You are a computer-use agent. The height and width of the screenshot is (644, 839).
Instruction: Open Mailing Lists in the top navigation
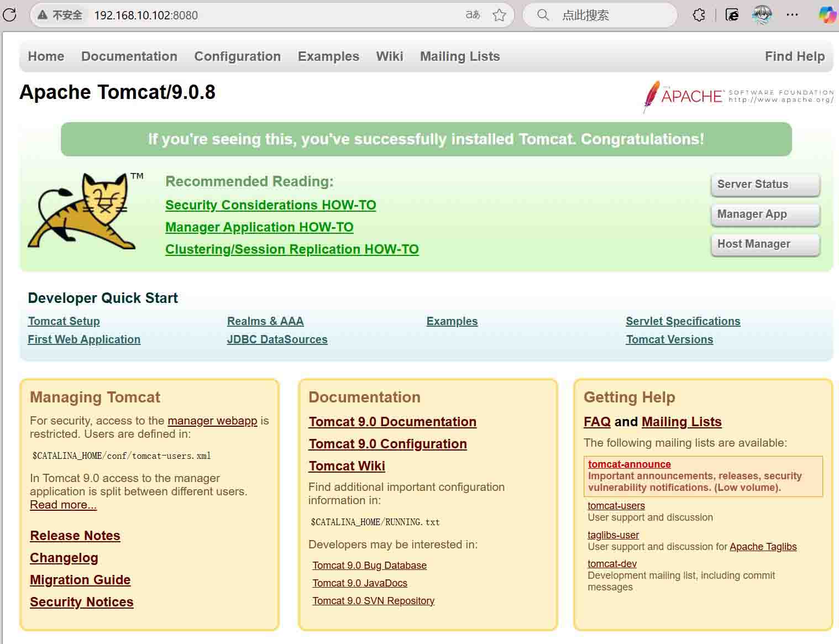[460, 56]
